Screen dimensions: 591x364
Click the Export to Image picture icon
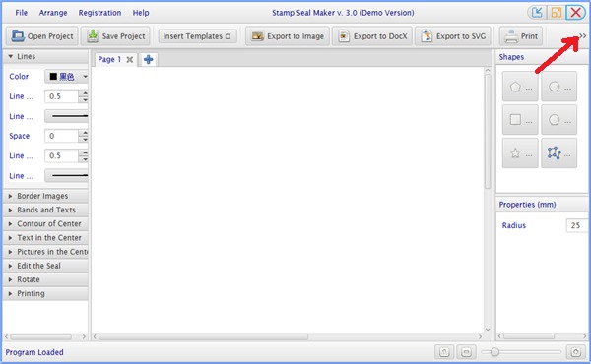pyautogui.click(x=257, y=36)
